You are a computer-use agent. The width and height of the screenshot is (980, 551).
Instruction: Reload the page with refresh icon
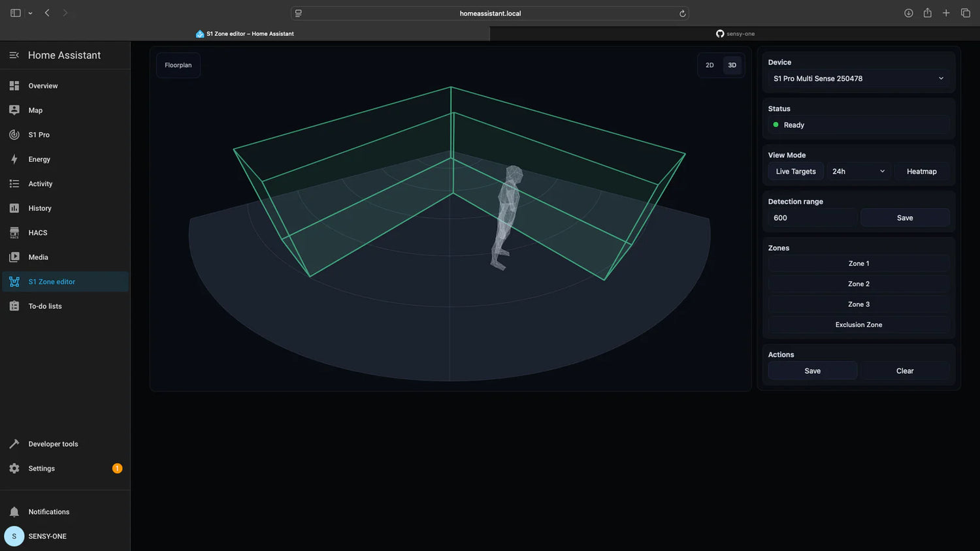[x=682, y=14]
